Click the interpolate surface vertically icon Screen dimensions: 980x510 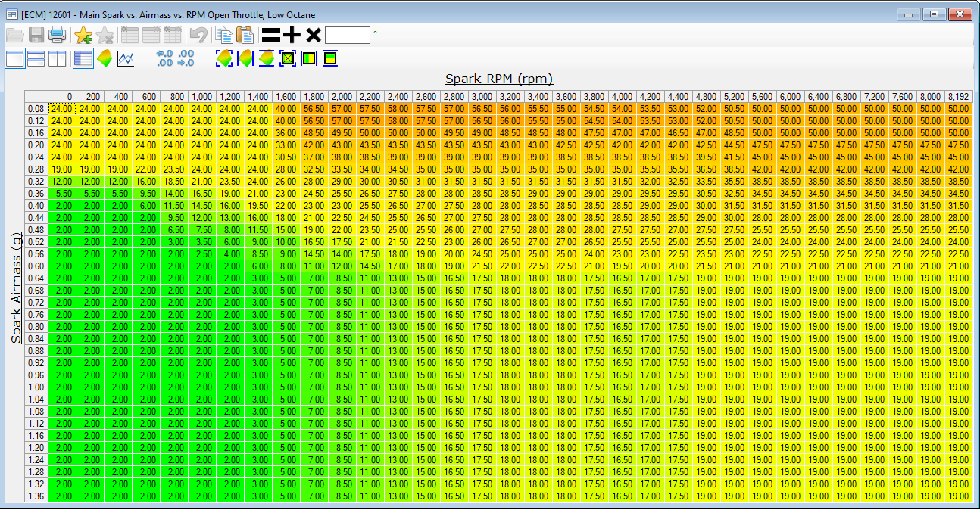point(266,58)
